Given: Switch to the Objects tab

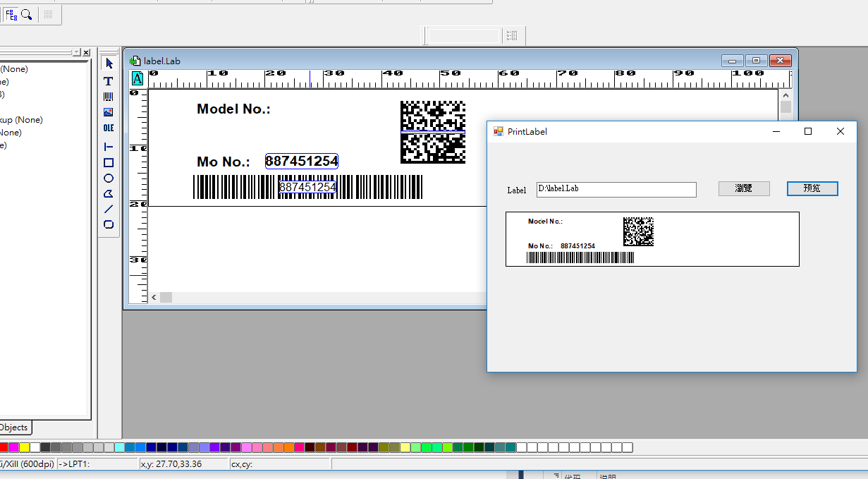Looking at the screenshot, I should click(x=14, y=428).
